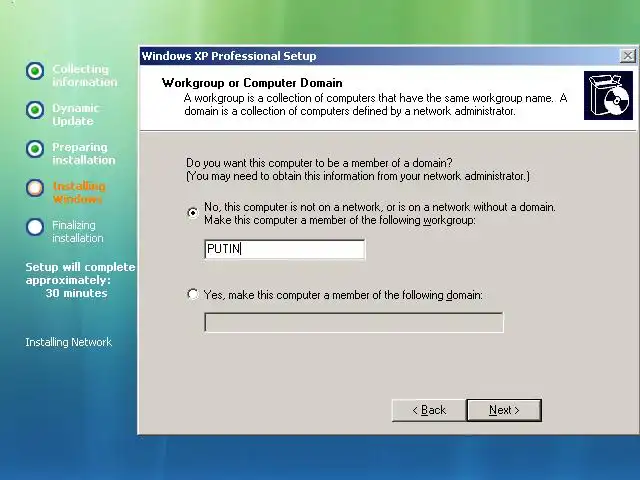Viewport: 640px width, 480px height.
Task: Select 'Yes, make this computer a member' domain option
Action: [x=193, y=294]
